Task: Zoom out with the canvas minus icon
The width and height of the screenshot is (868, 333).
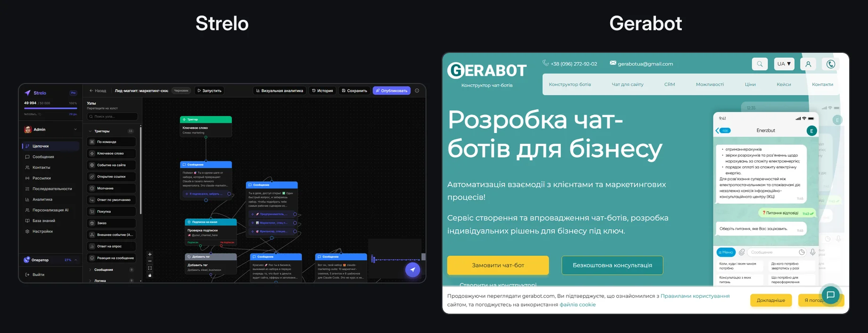Action: [x=150, y=261]
